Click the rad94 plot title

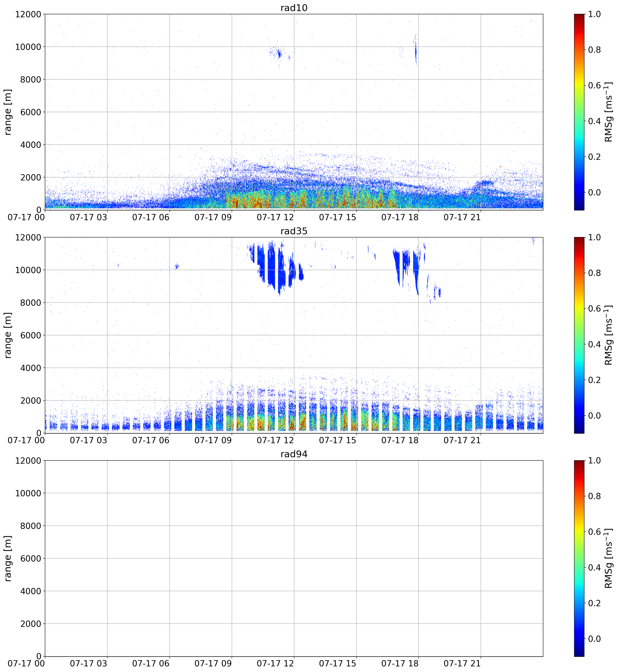(x=294, y=454)
